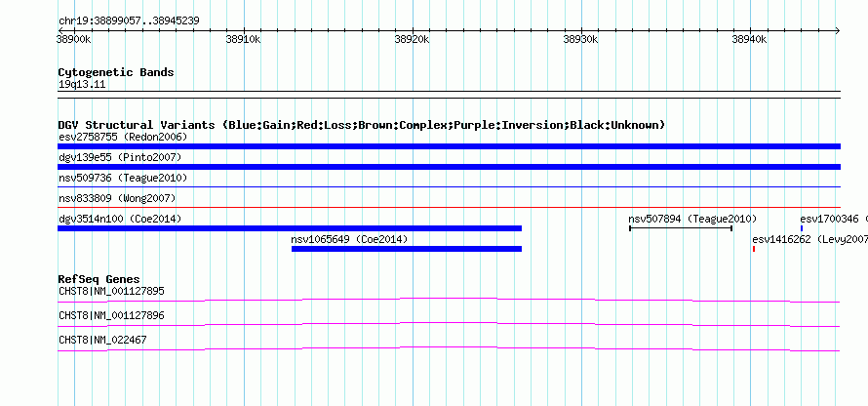Image resolution: width=868 pixels, height=406 pixels.
Task: Click the nsv507894 (Teague2010) variant label
Action: click(692, 219)
